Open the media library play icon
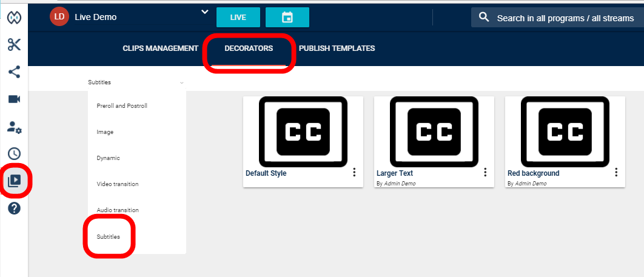This screenshot has height=277, width=644. 14,181
